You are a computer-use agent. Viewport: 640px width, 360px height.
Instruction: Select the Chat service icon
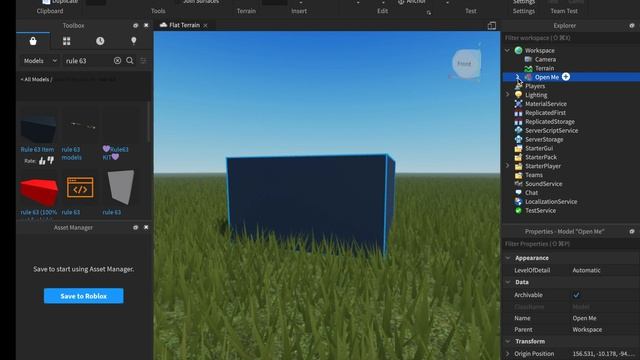(518, 193)
